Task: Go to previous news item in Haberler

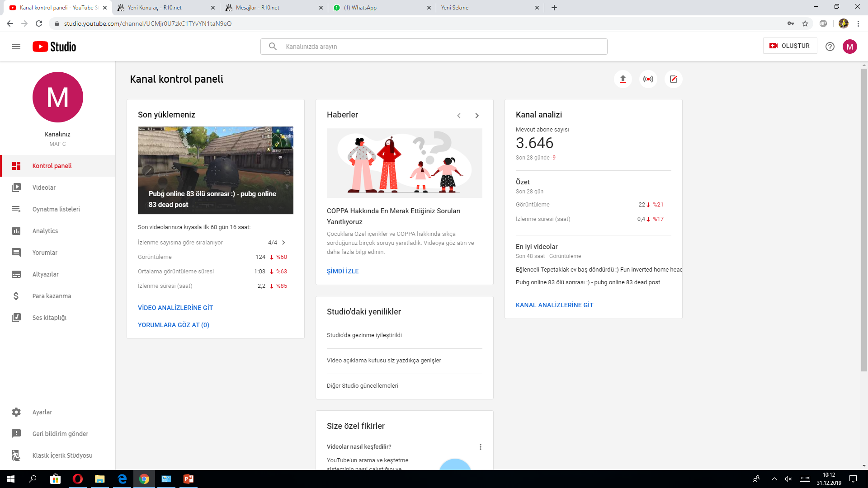Action: 459,116
